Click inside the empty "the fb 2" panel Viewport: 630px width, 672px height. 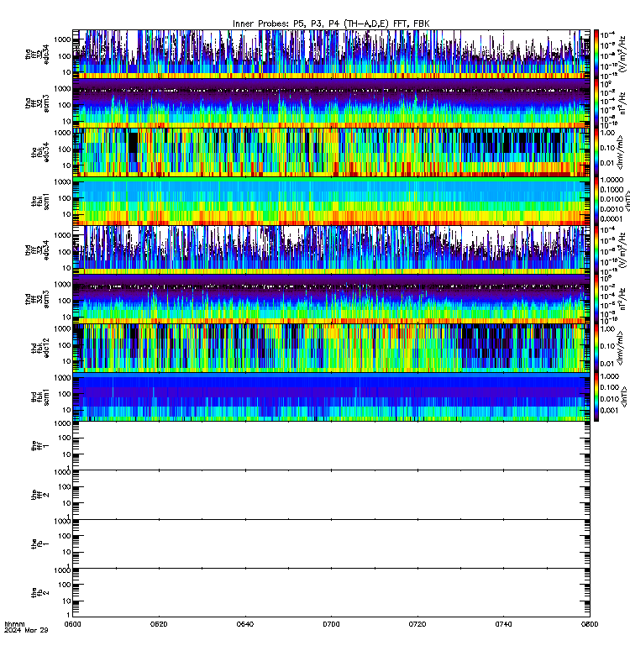331,593
